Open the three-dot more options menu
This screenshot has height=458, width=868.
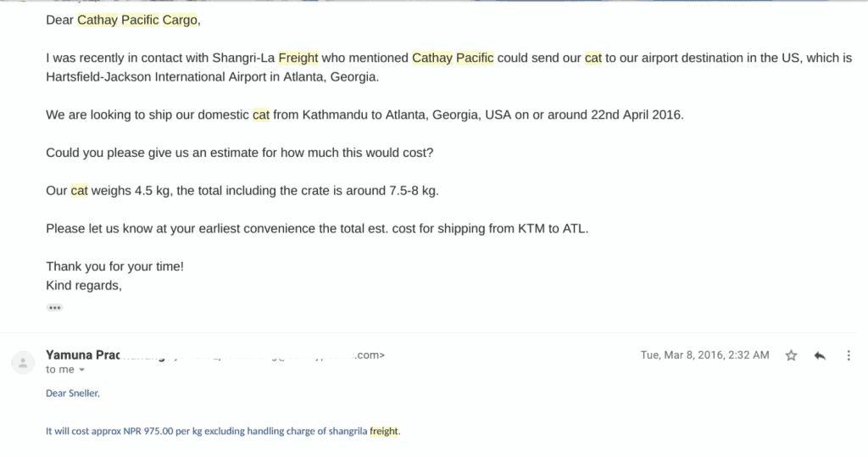coord(848,355)
